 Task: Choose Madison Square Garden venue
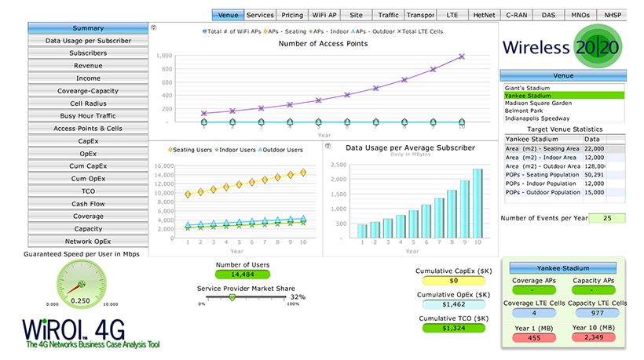point(565,104)
